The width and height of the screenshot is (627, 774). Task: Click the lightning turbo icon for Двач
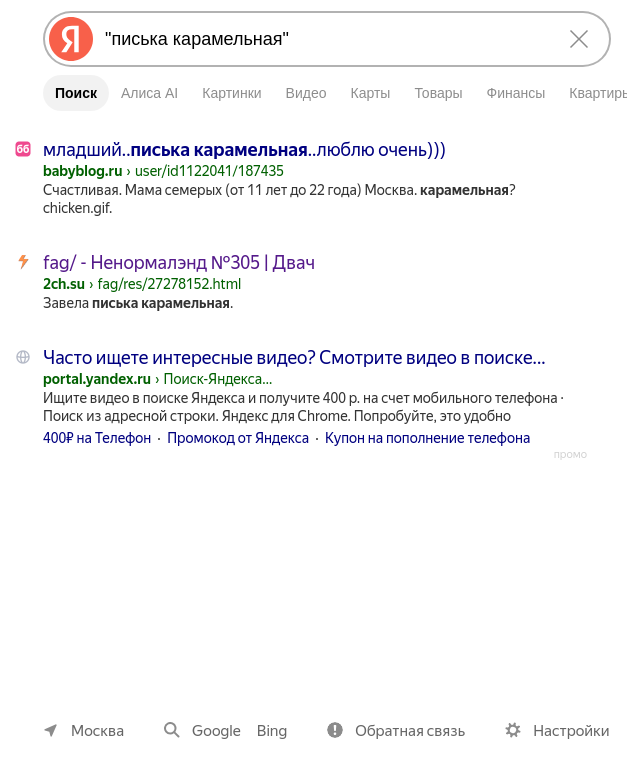pos(23,262)
